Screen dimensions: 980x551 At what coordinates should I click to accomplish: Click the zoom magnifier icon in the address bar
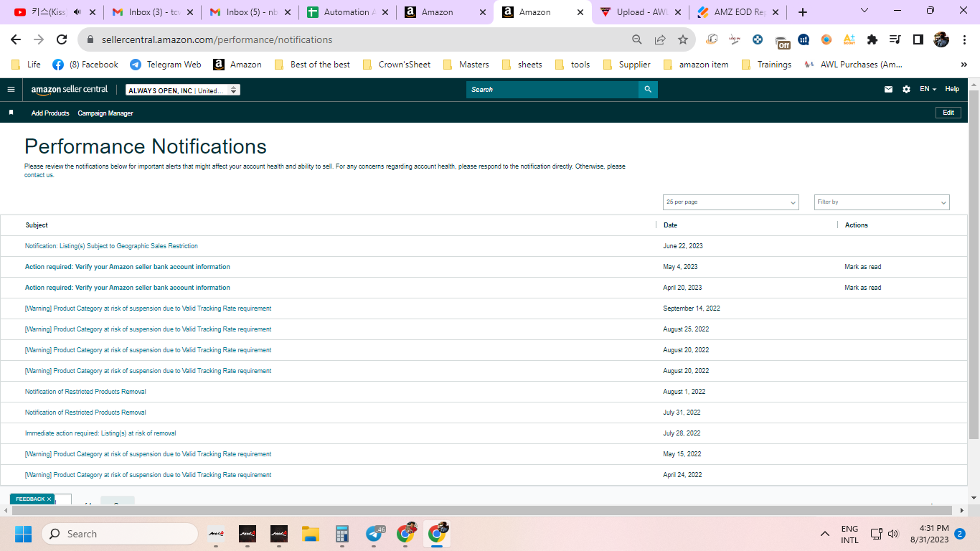point(637,39)
